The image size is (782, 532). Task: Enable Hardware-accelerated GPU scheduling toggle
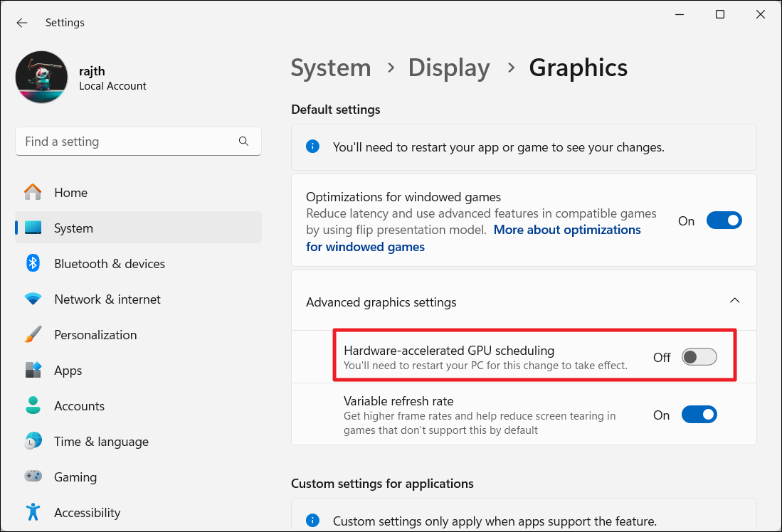[x=699, y=357]
